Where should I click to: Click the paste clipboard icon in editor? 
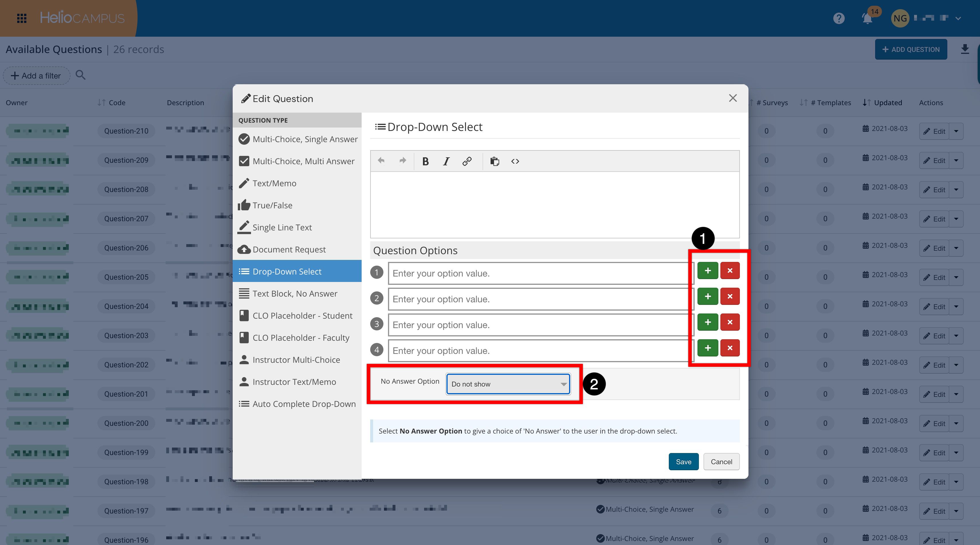[495, 162]
